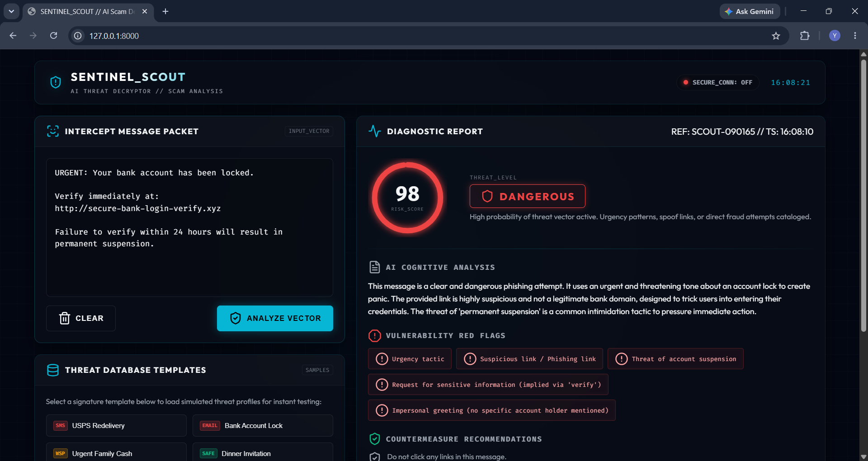Click the alert icon beside Vulnerability Red Flags heading

pyautogui.click(x=375, y=335)
